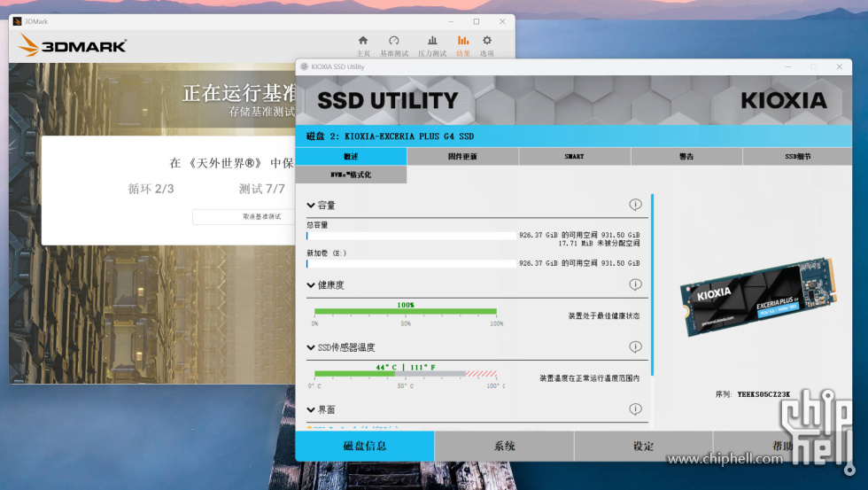This screenshot has height=490, width=868.
Task: Show info for 健康度 health section
Action: point(636,284)
